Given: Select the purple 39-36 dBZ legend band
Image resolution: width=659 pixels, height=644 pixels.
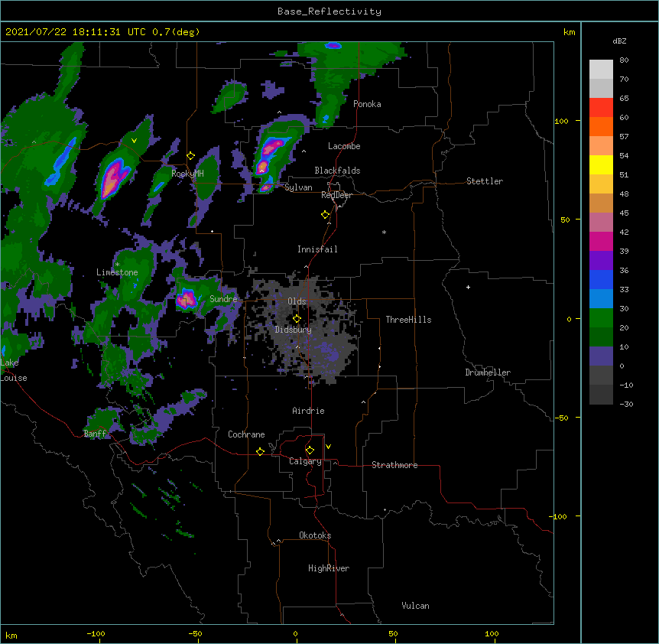Looking at the screenshot, I should (x=601, y=261).
